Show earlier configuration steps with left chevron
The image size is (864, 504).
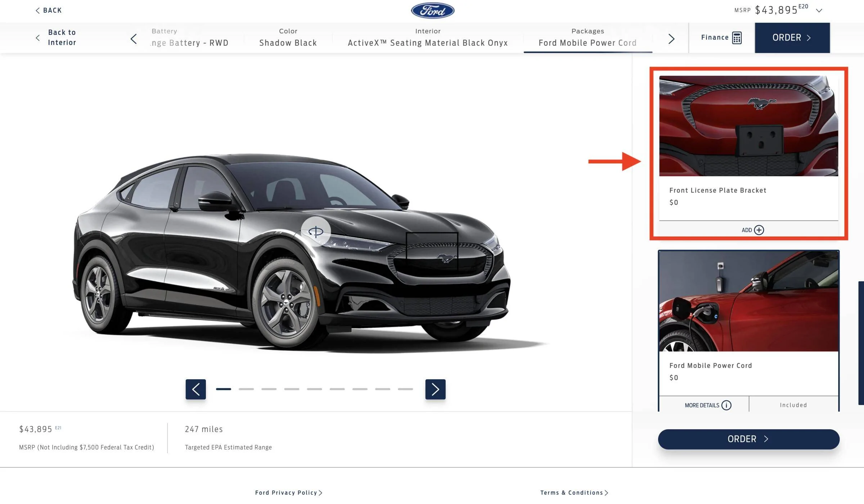[134, 38]
